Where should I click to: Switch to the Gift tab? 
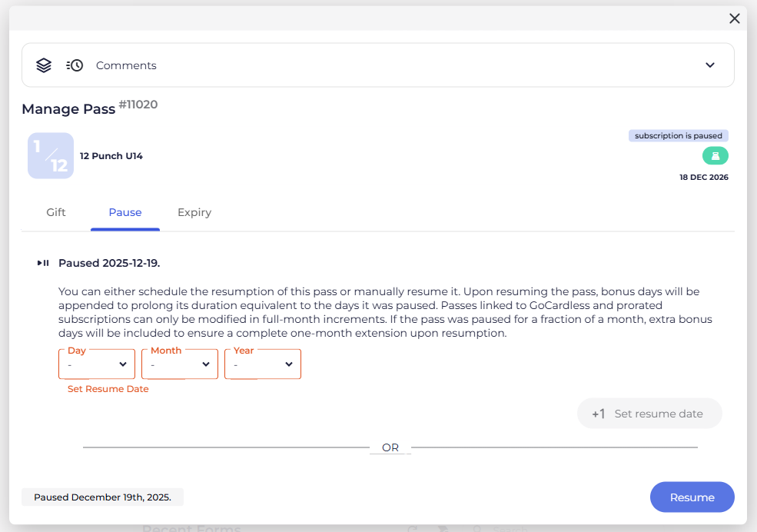[x=56, y=212]
